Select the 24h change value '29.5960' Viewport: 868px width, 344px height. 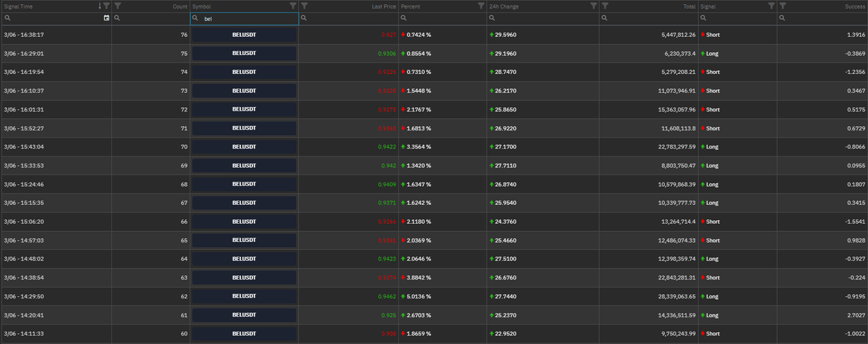506,35
